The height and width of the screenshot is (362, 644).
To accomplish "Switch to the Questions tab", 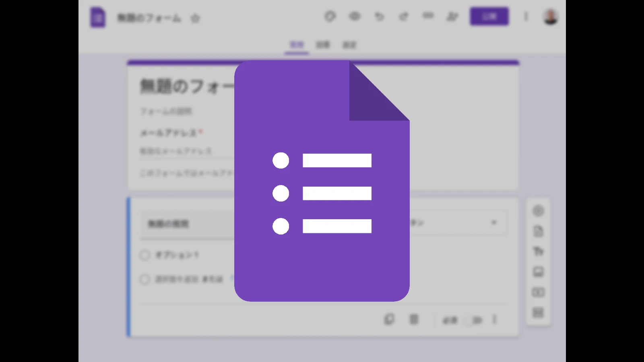I will [x=297, y=45].
